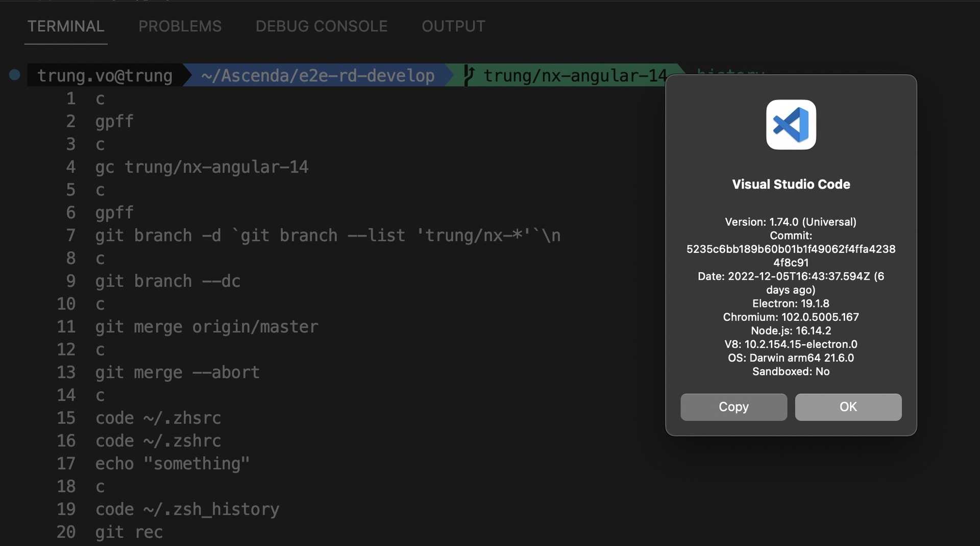Screen dimensions: 980x546
Task: Click the 'git rec' command at bottom
Action: click(129, 532)
